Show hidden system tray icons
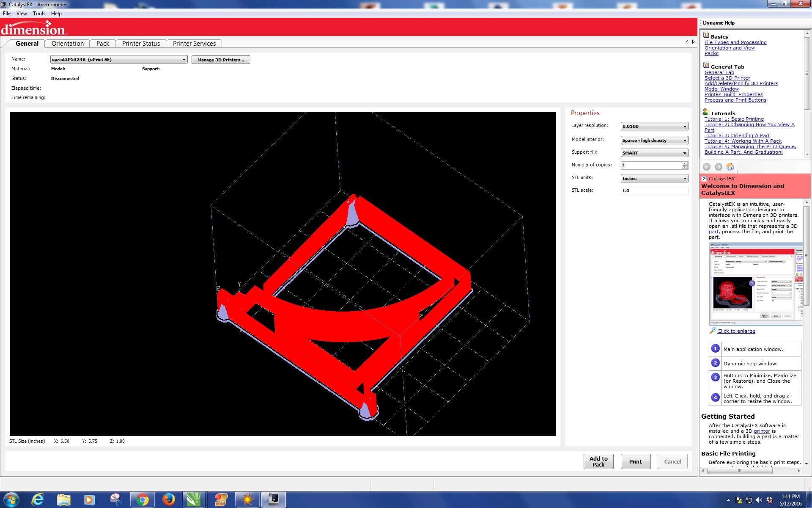Screen dimensions: 812x508 coord(728,500)
